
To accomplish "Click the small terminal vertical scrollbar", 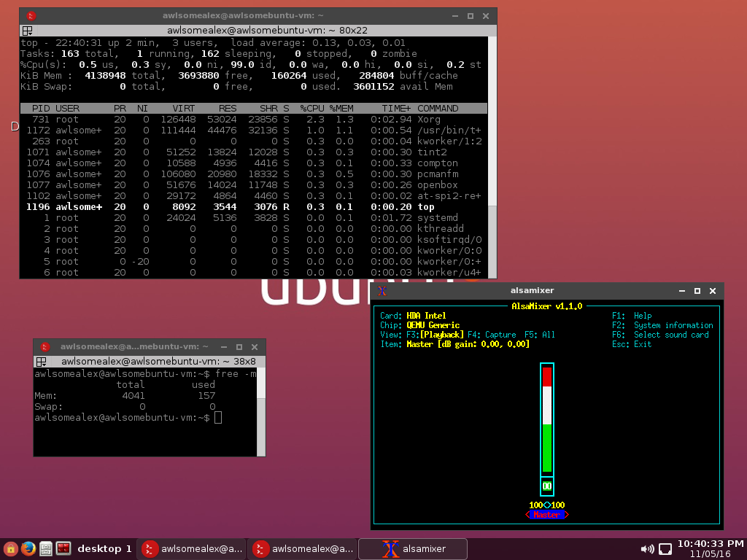I will [261, 412].
